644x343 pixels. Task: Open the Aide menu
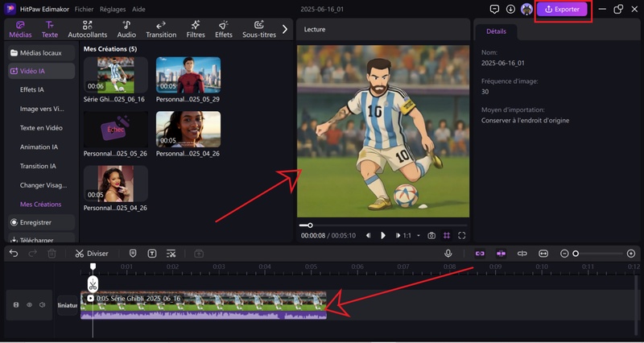(x=138, y=9)
